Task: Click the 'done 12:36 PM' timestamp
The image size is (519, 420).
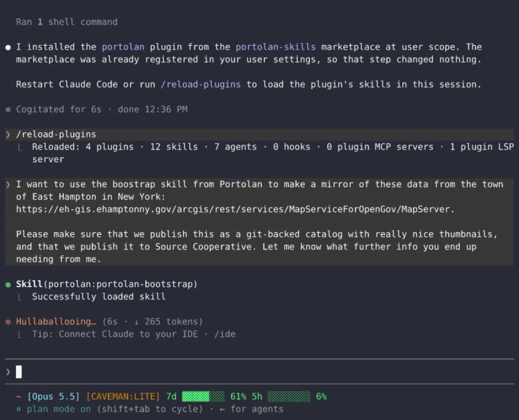Action: click(x=152, y=110)
